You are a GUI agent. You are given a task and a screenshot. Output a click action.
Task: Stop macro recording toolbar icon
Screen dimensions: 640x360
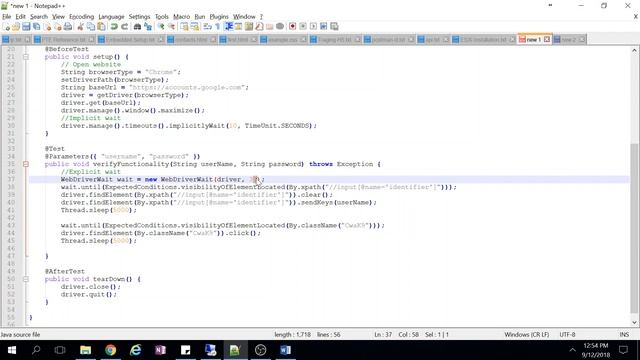[x=303, y=27]
